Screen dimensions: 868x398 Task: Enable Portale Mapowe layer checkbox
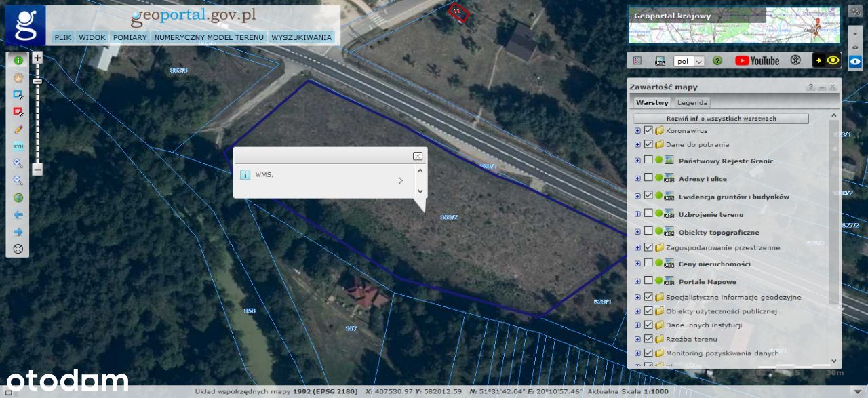point(648,280)
